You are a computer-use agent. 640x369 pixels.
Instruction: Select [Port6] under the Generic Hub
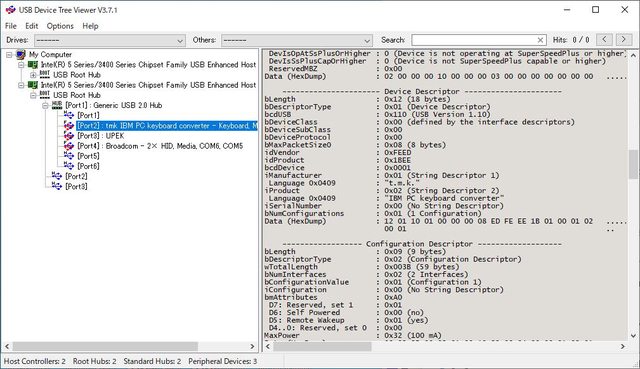[88, 167]
